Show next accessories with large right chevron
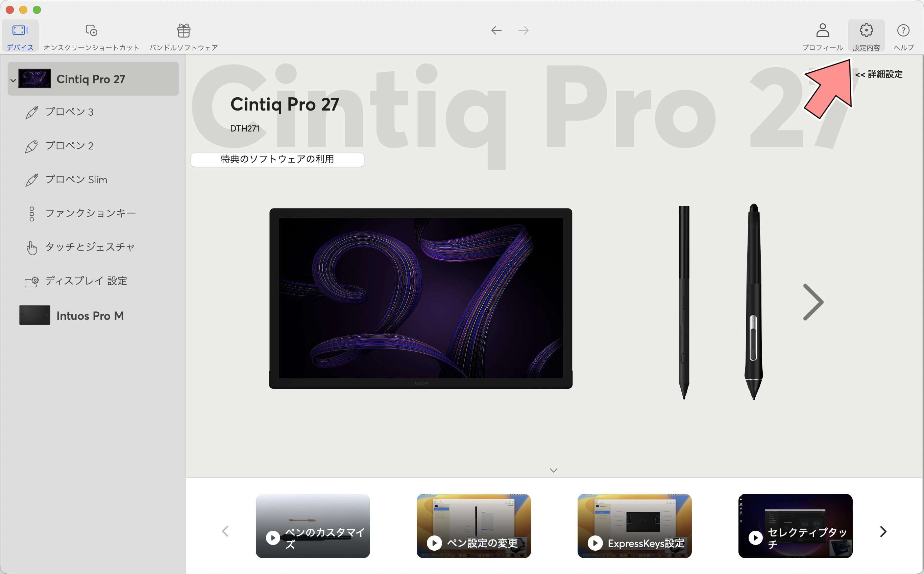 [x=813, y=302]
